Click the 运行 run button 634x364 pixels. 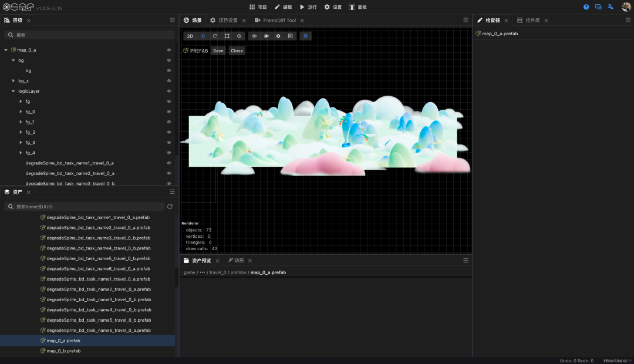(308, 7)
